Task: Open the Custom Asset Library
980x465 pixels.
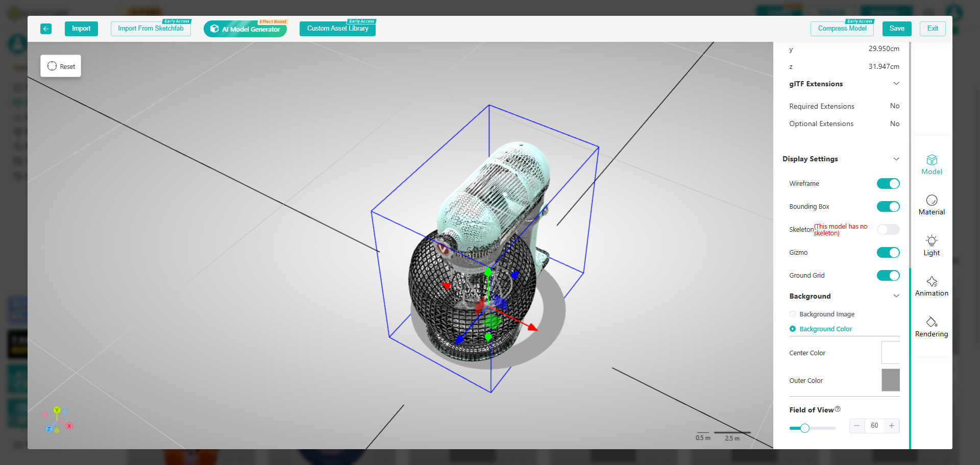Action: click(337, 29)
